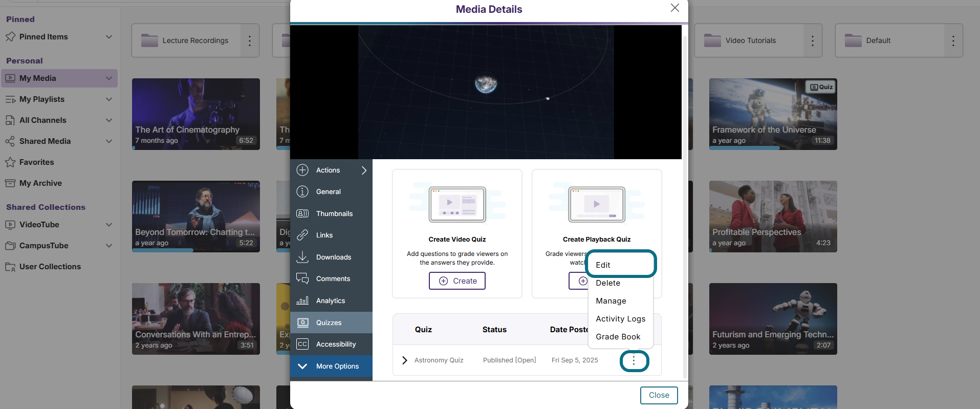Open Video Tutorials folder three-dot menu
Screen dimensions: 980x409
[x=813, y=40]
